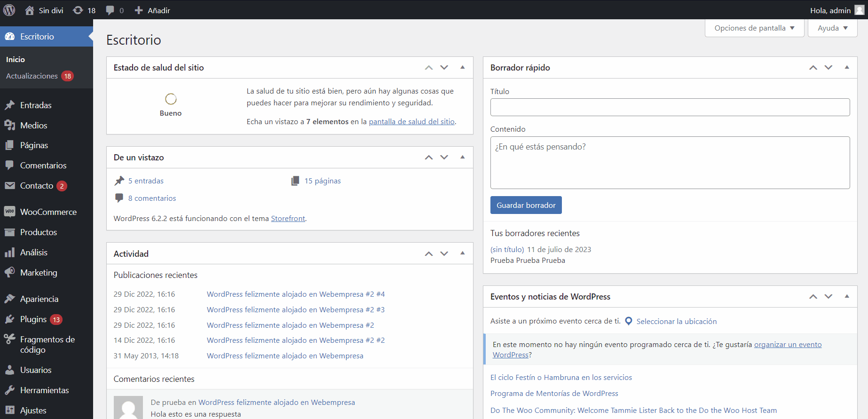
Task: Open the updates icon showing 18
Action: tap(78, 10)
